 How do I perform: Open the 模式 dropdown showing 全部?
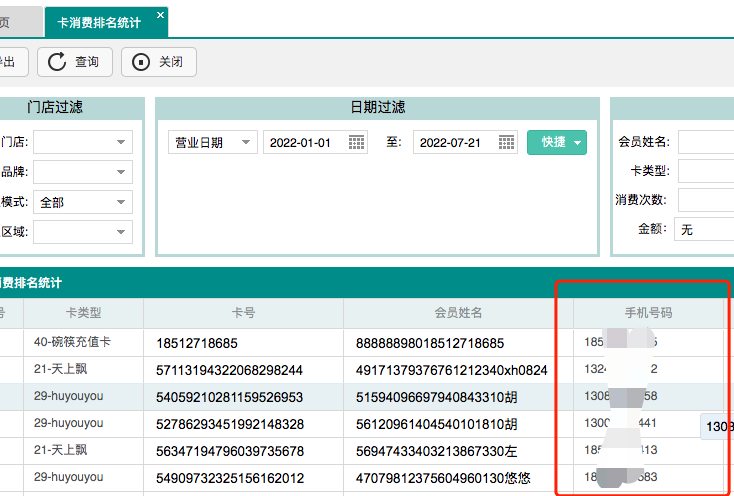[x=122, y=202]
